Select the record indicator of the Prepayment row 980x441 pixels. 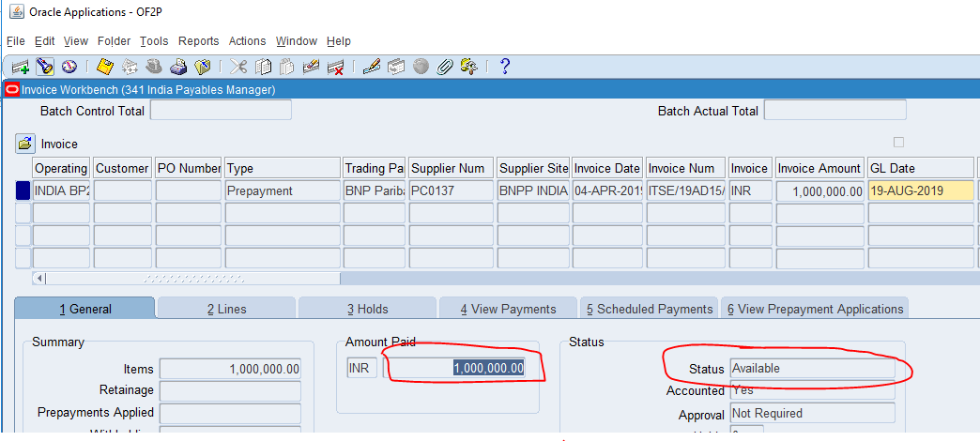click(x=23, y=191)
